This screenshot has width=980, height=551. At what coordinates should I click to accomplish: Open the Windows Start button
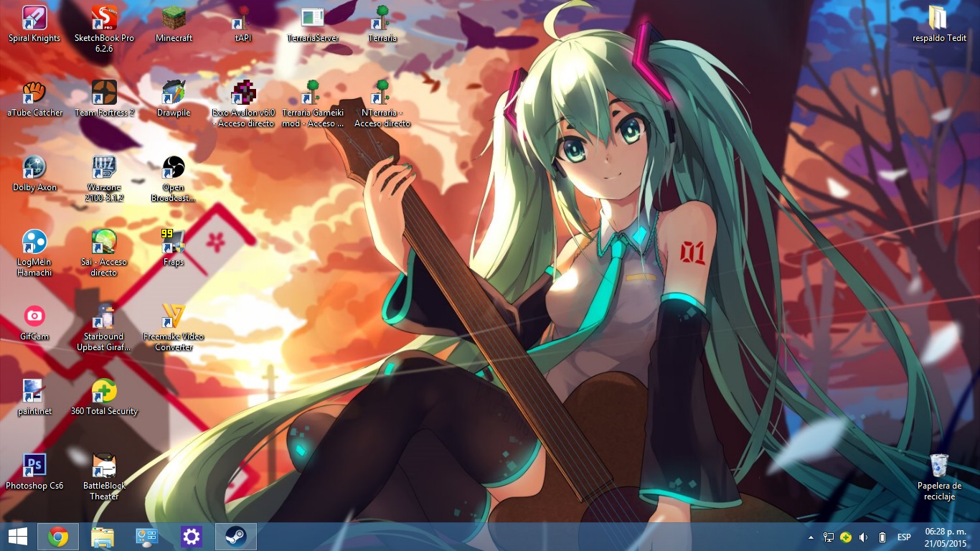(17, 537)
